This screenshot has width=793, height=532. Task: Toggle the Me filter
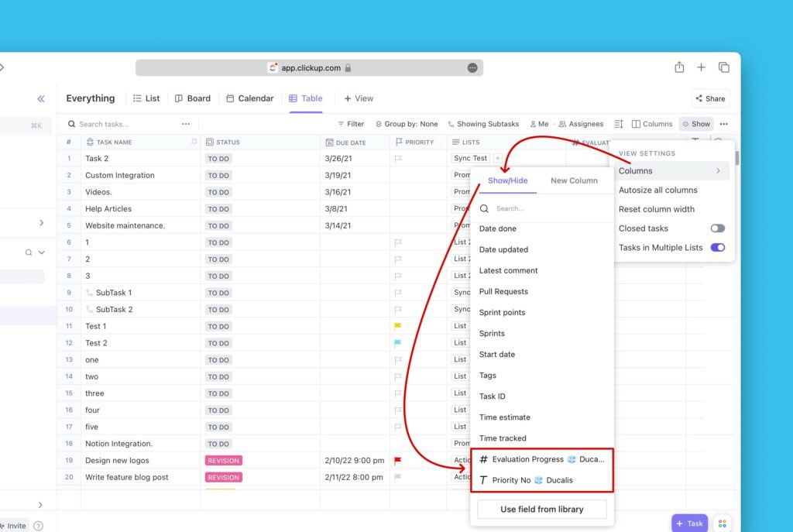[x=539, y=124]
